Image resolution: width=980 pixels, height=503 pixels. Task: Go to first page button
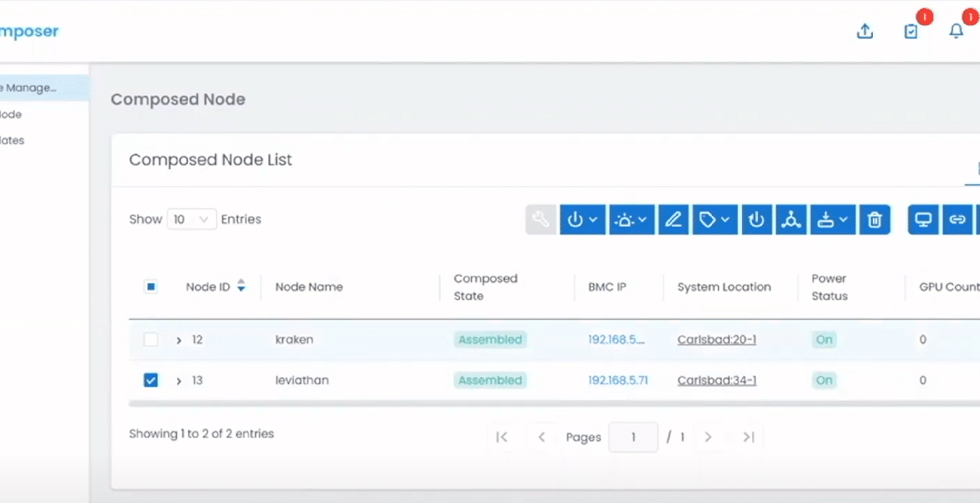[x=501, y=438]
